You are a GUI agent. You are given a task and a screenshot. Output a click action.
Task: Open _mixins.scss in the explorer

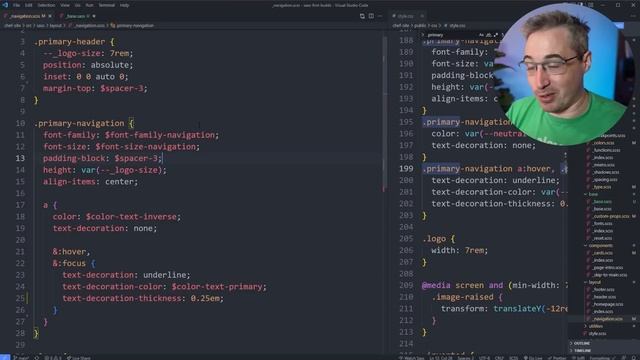604,165
